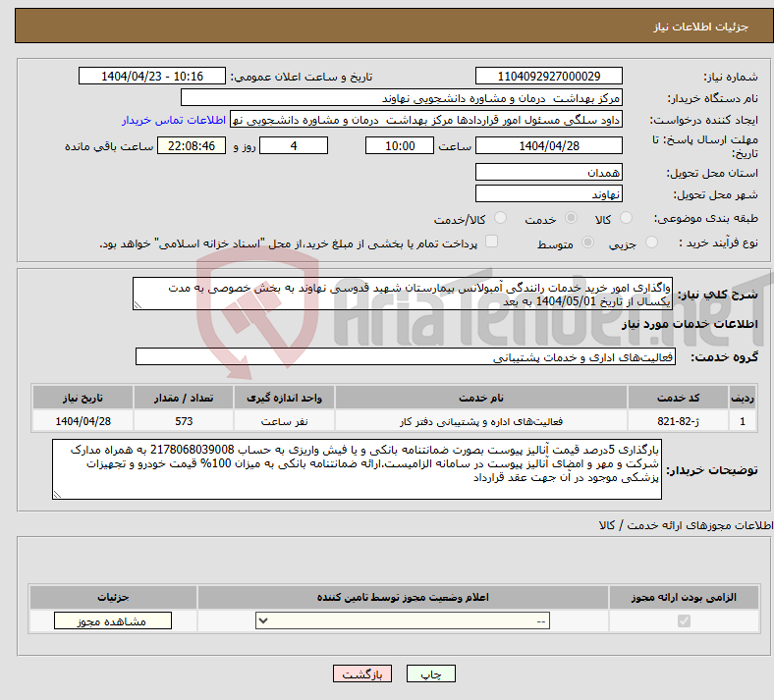Select the خدمت radio button
774x700 pixels.
(x=571, y=218)
